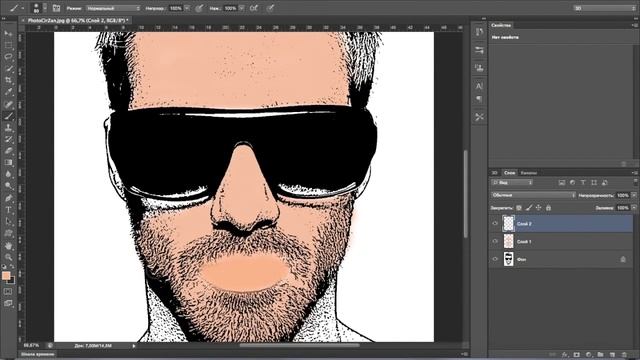Image resolution: width=640 pixels, height=360 pixels.
Task: Select the Brush tool in toolbox
Action: [x=8, y=116]
